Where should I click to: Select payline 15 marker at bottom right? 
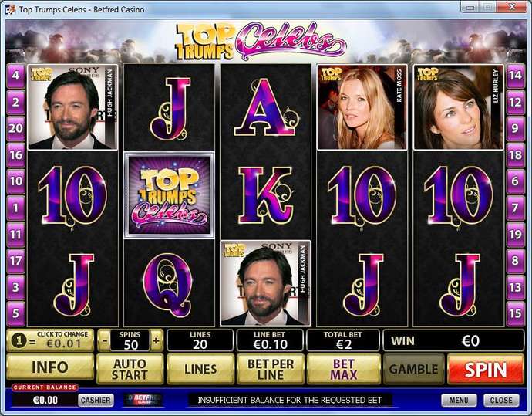515,314
